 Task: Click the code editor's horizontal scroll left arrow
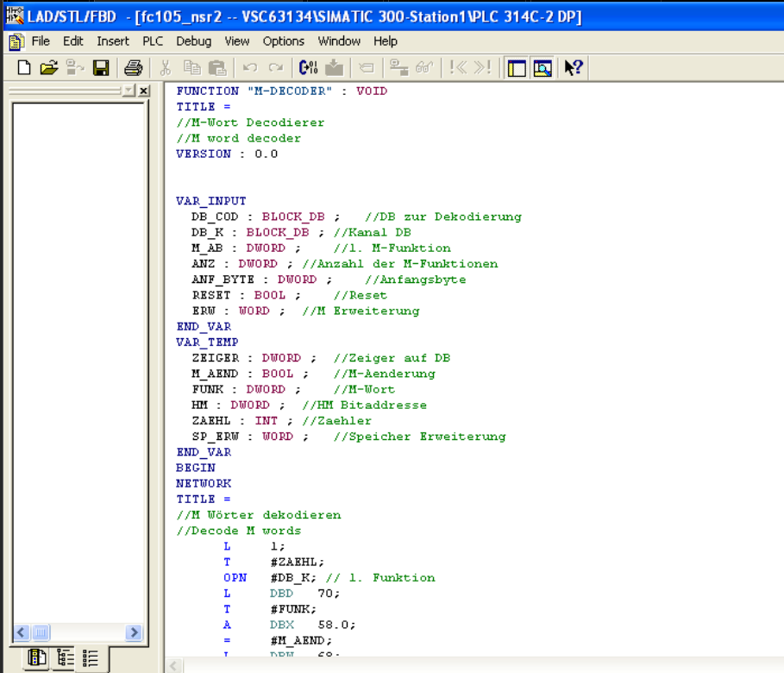click(x=174, y=666)
